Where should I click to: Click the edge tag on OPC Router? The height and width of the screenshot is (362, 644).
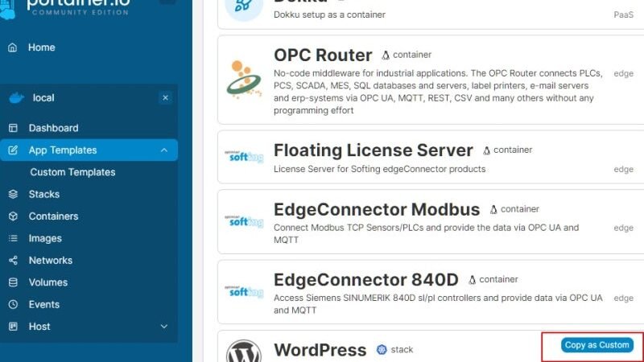pos(623,73)
